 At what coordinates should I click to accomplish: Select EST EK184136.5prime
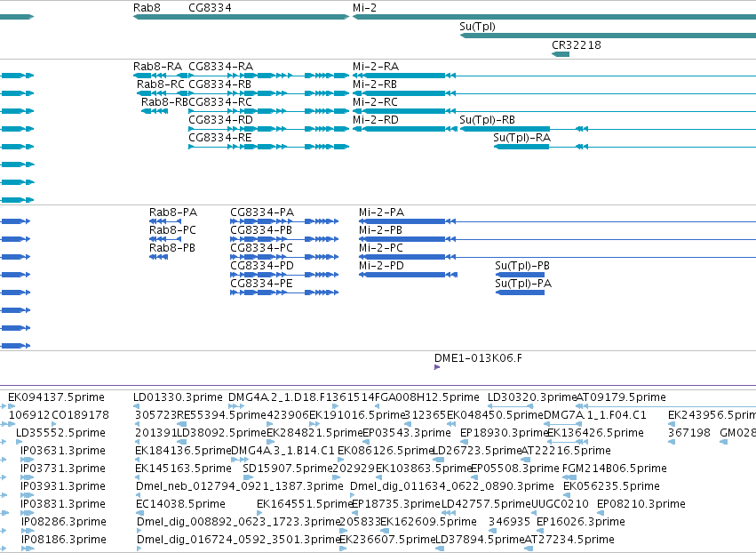[x=183, y=451]
